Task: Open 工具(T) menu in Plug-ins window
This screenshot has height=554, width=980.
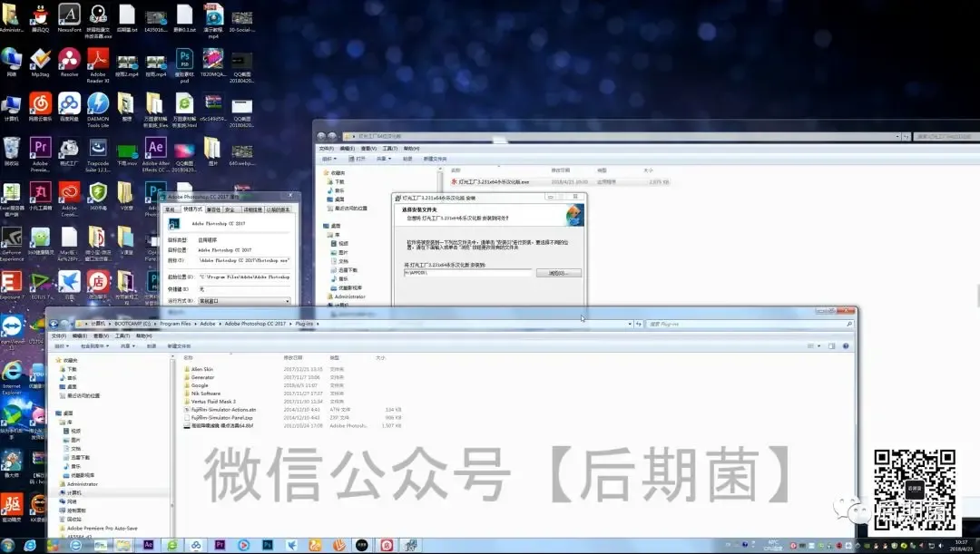Action: click(122, 336)
